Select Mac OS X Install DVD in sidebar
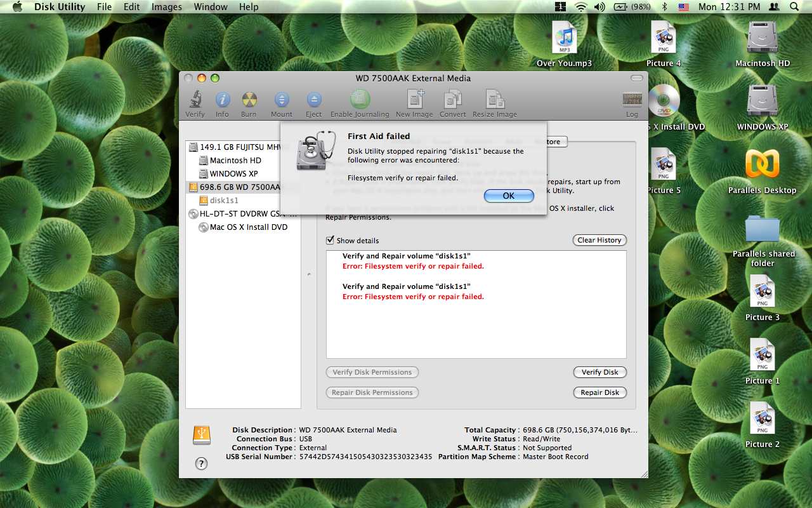 click(x=243, y=227)
